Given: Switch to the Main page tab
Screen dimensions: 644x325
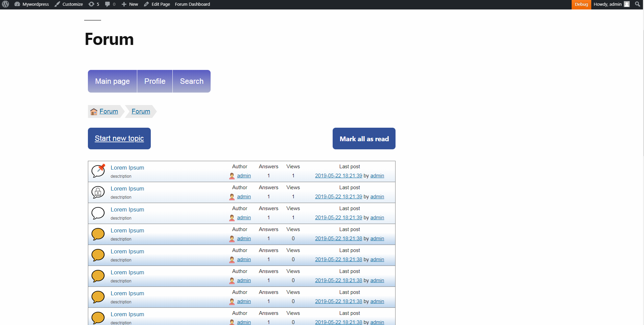Looking at the screenshot, I should (x=113, y=81).
